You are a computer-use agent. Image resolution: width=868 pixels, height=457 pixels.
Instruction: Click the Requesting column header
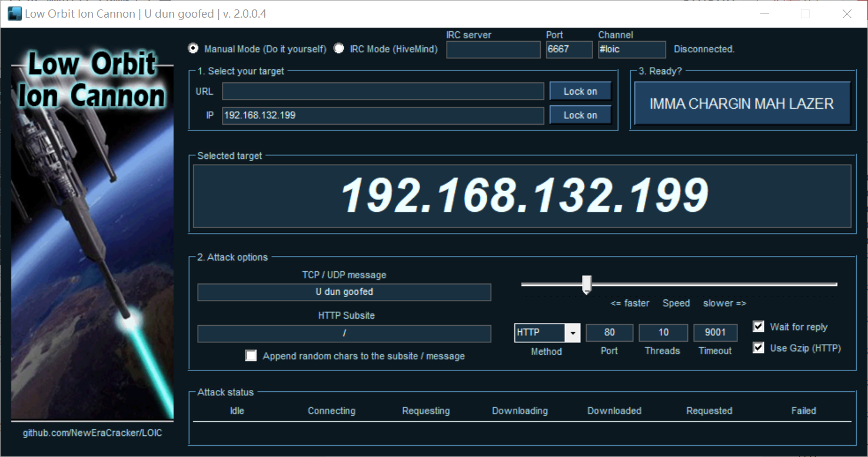426,411
